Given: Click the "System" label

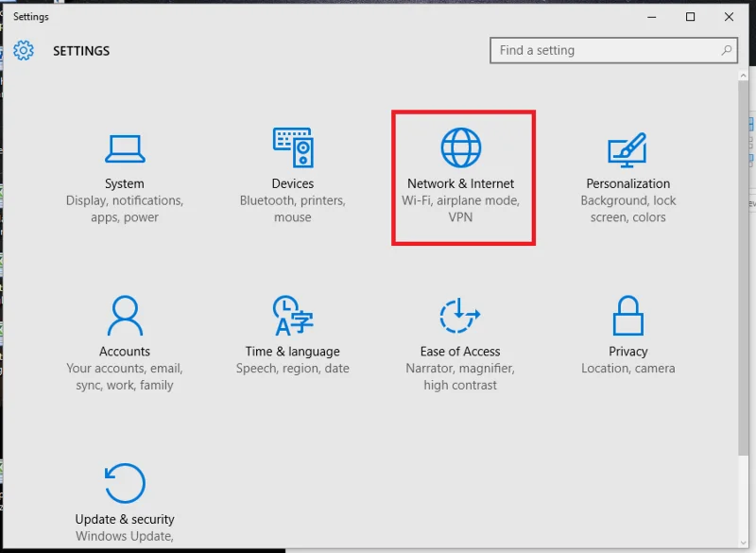Looking at the screenshot, I should tap(125, 183).
